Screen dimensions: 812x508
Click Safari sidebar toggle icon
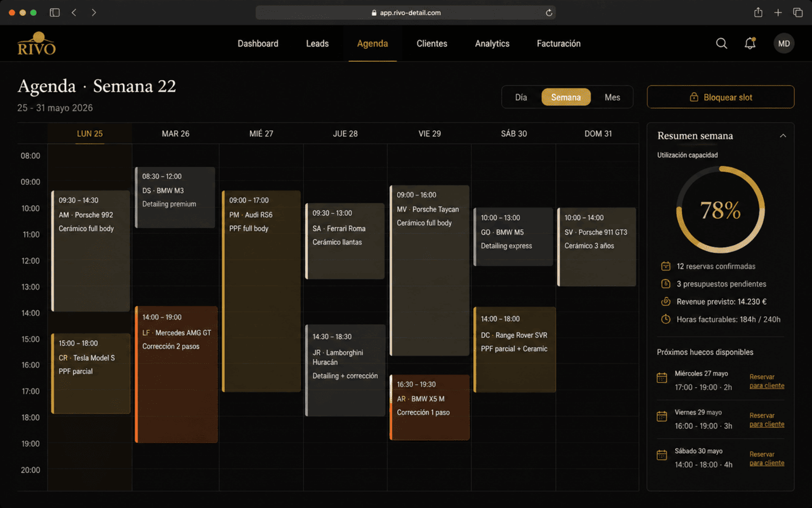pos(55,13)
